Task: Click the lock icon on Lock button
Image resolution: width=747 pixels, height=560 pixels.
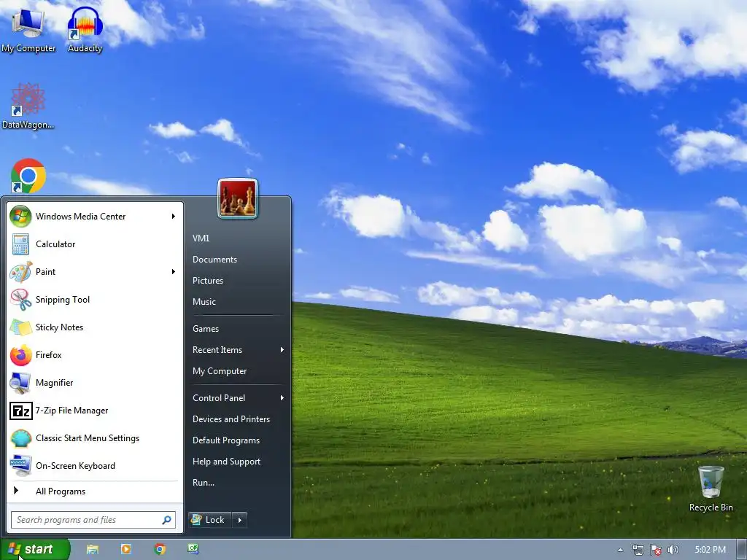Action: tap(196, 519)
